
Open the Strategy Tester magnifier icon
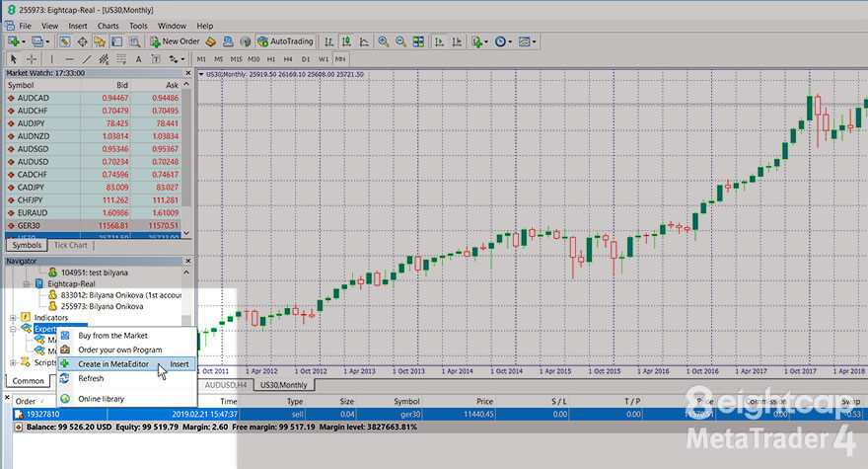(x=134, y=41)
